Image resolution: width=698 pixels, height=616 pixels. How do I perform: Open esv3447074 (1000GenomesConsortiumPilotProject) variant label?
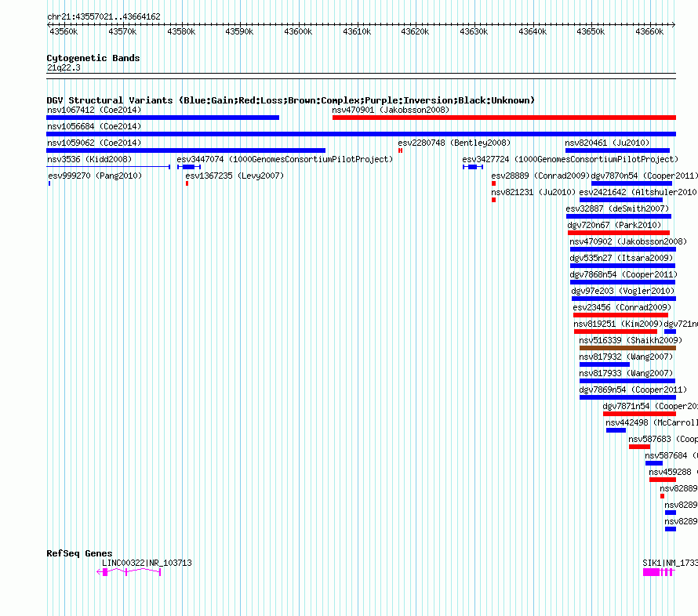(x=285, y=159)
